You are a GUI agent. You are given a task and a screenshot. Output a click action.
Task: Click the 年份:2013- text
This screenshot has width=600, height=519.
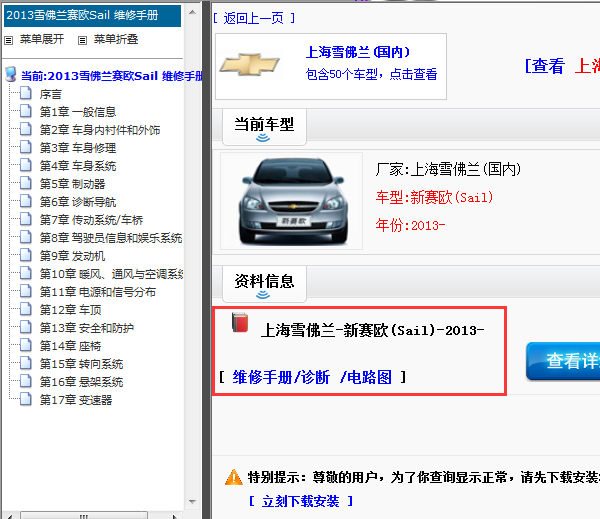pyautogui.click(x=410, y=225)
